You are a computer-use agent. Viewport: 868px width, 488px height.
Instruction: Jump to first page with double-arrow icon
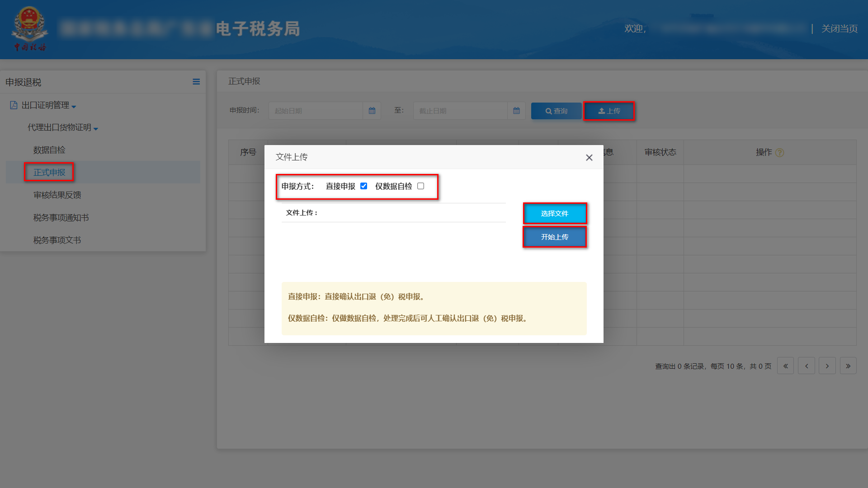tap(785, 366)
